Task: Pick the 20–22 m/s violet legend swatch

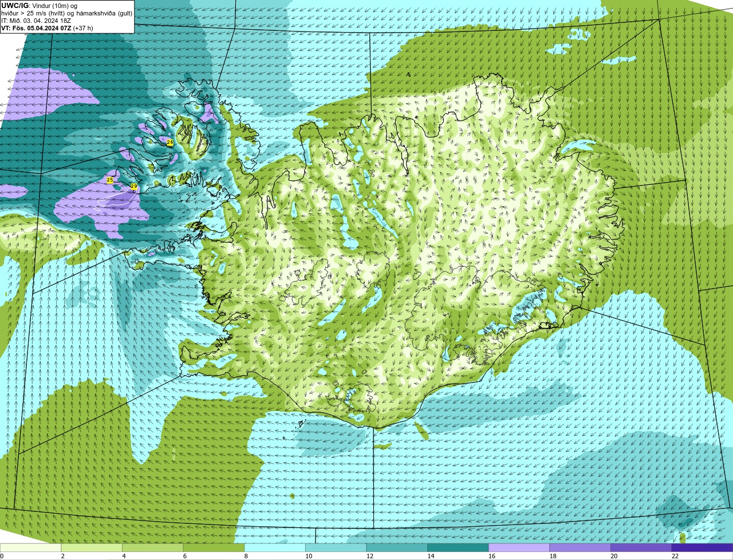Action: tap(641, 547)
